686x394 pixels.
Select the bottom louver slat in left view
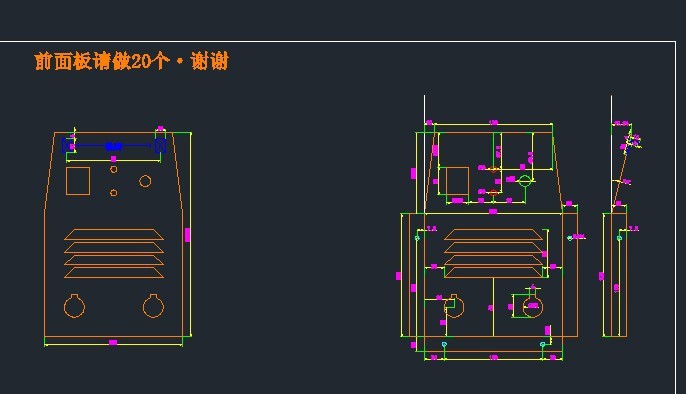[114, 272]
